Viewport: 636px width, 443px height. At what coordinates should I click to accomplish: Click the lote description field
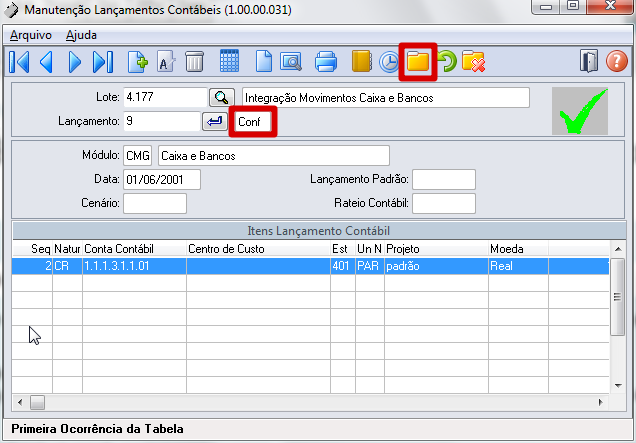pos(386,98)
